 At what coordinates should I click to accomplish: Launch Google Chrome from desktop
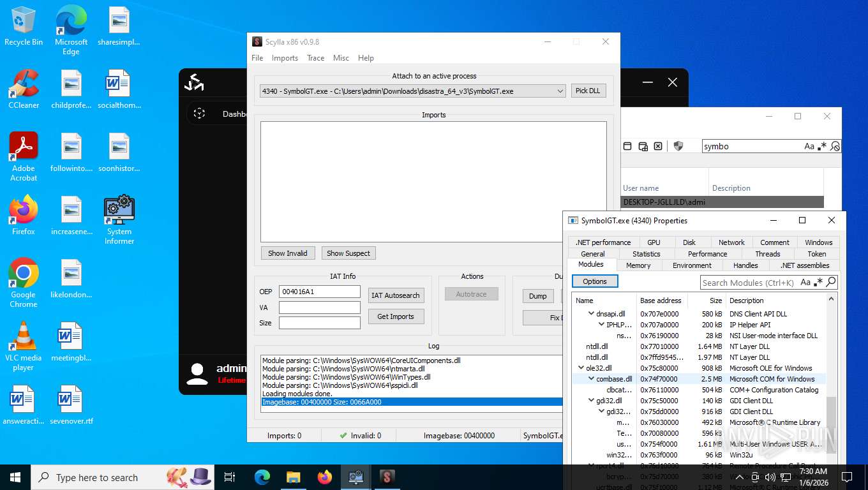point(24,283)
